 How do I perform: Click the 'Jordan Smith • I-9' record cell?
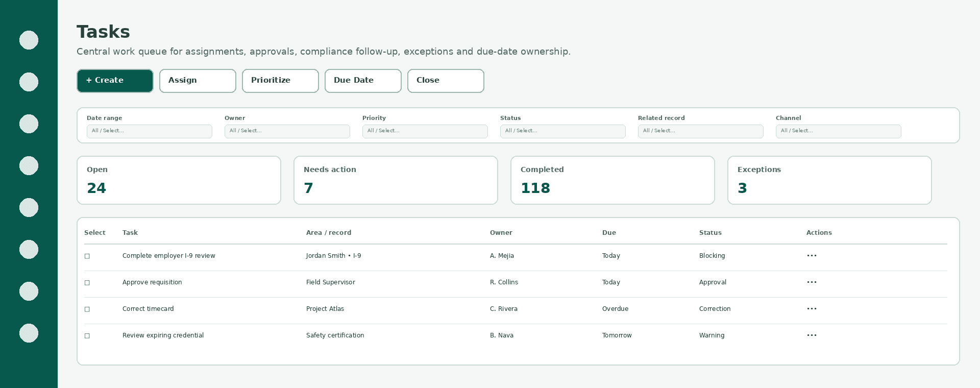click(x=333, y=256)
